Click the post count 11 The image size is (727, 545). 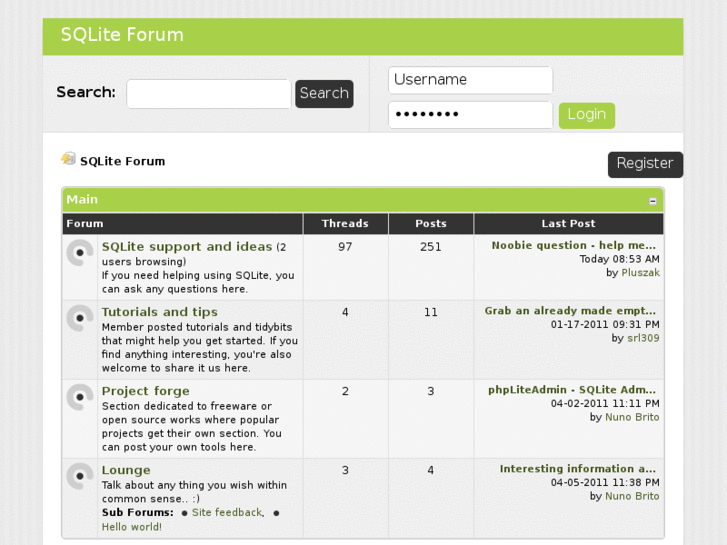431,312
